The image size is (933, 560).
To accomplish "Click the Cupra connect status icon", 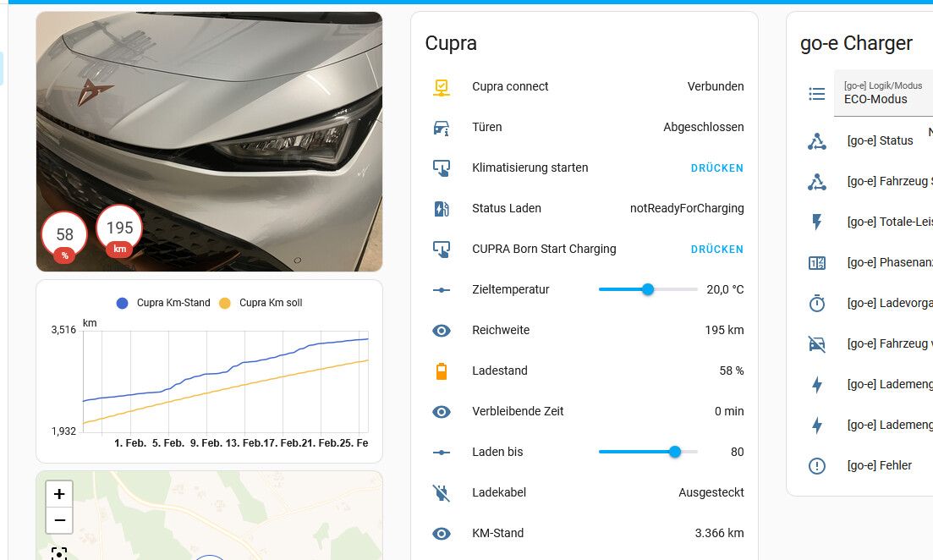I will point(441,87).
